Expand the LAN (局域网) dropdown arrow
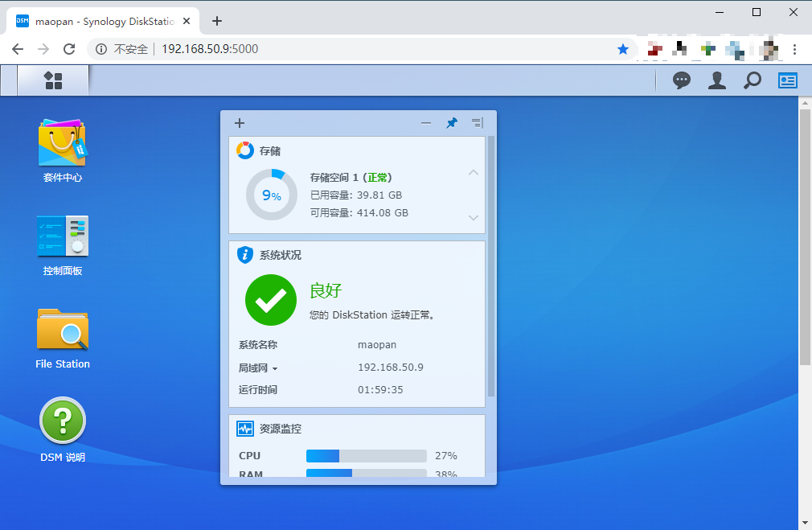 coord(275,369)
